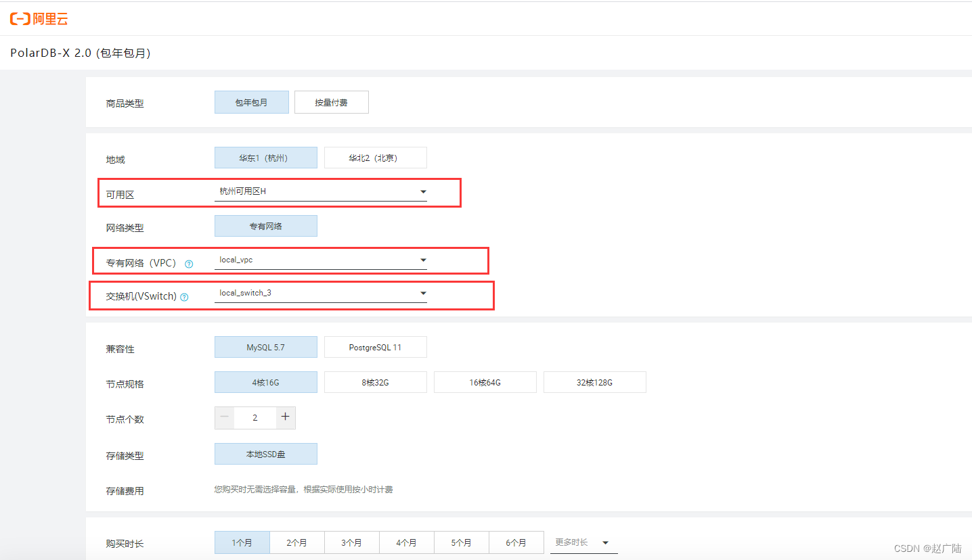Viewport: 972px width, 560px height.
Task: Click the 商品类型 label
Action: click(x=125, y=103)
